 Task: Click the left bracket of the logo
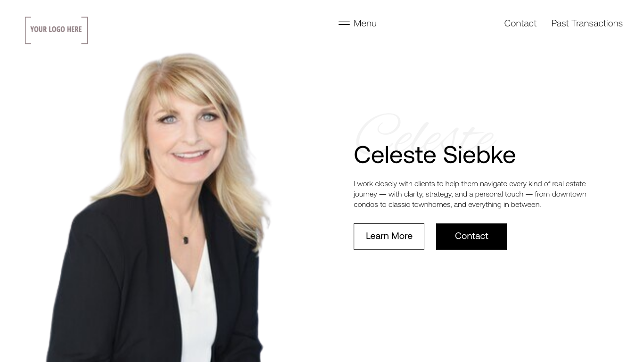click(28, 30)
